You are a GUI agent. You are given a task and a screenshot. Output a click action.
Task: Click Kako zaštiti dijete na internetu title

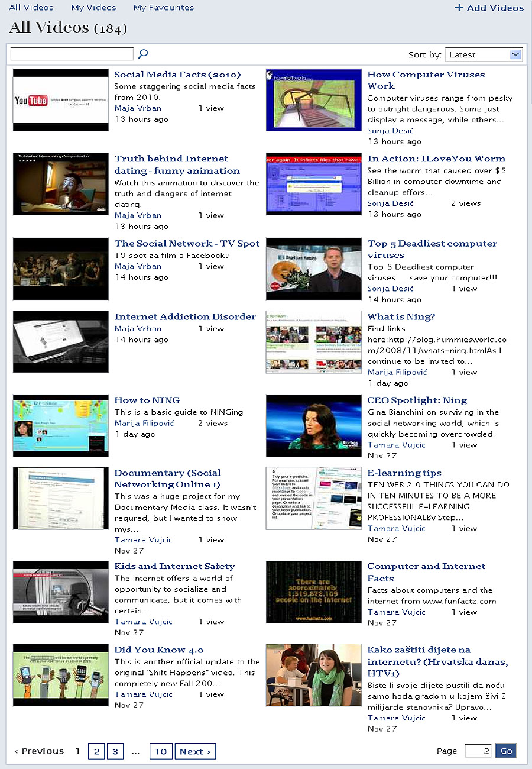[437, 661]
